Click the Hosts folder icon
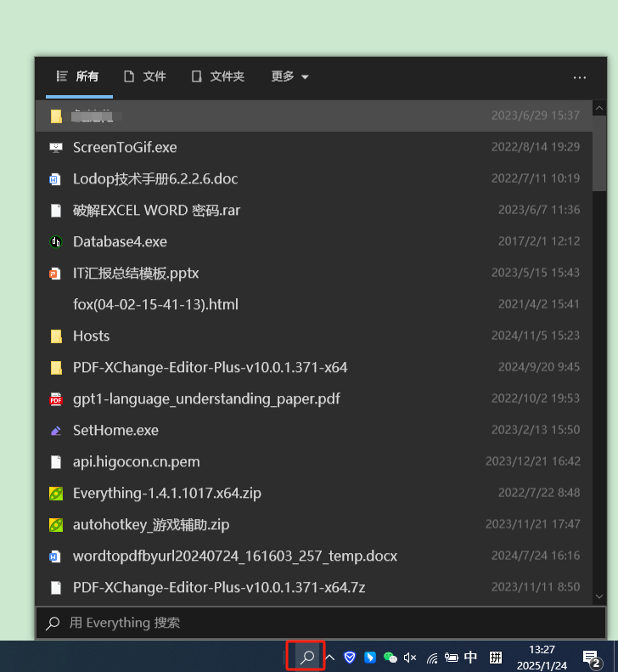The width and height of the screenshot is (618, 672). pos(56,336)
